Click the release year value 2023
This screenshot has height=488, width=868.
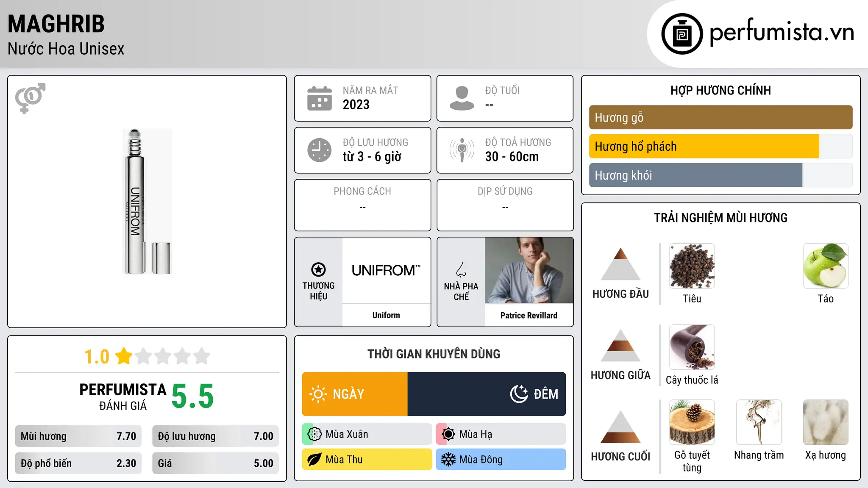[x=356, y=105]
